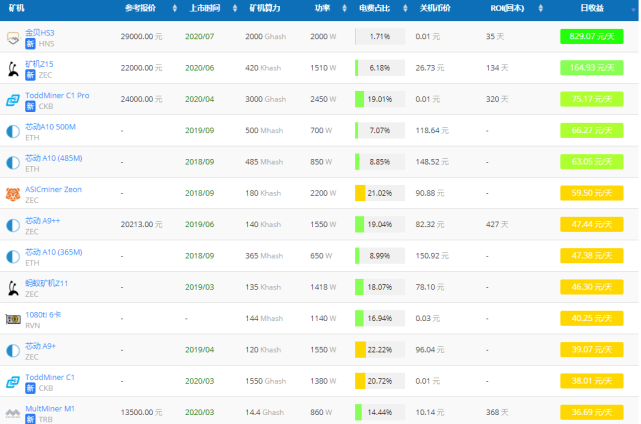The image size is (641, 424).
Task: Open the ASICminer Zeon link
Action: click(54, 189)
